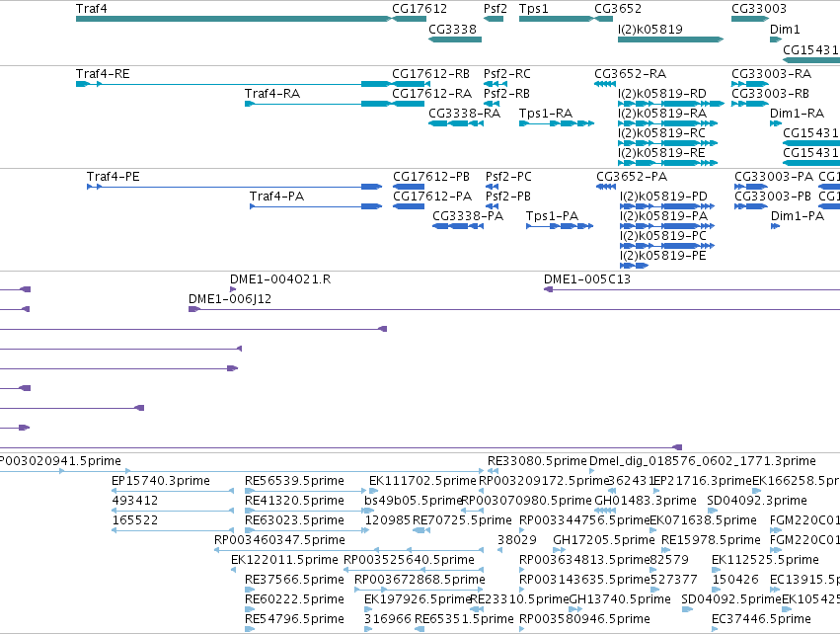Screen dimensions: 840x634
Task: Select the CG33003-RB transcript label
Action: pyautogui.click(x=770, y=94)
